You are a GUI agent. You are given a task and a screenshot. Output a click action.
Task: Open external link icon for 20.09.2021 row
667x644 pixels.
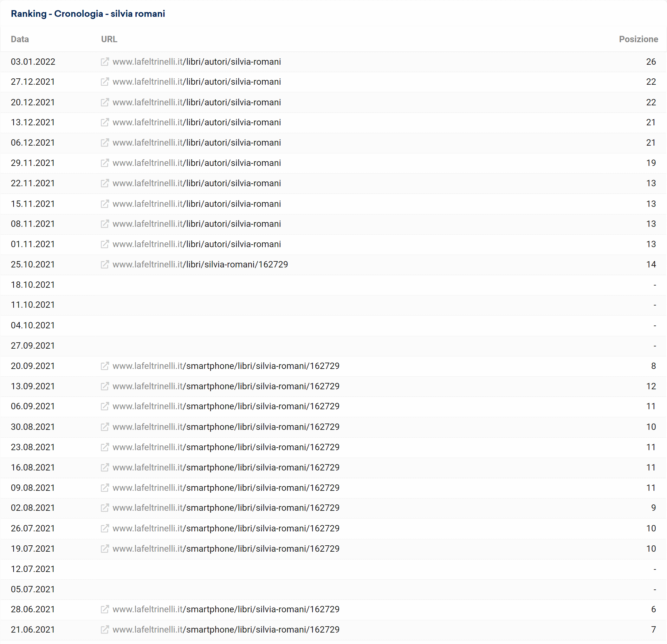(105, 366)
